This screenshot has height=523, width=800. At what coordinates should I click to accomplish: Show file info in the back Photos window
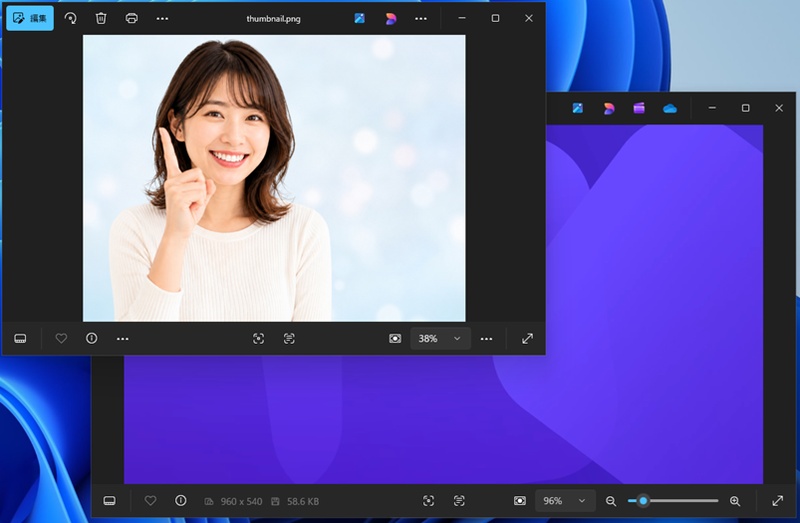(181, 501)
